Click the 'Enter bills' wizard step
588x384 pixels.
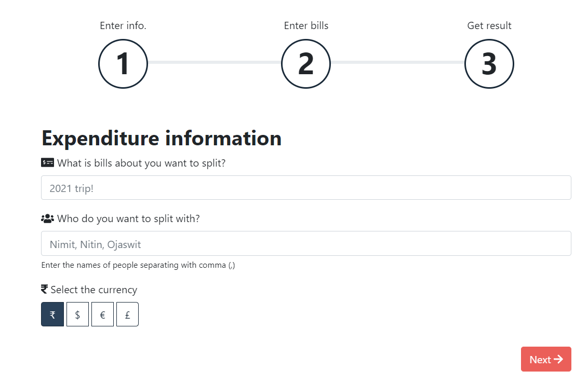click(306, 25)
